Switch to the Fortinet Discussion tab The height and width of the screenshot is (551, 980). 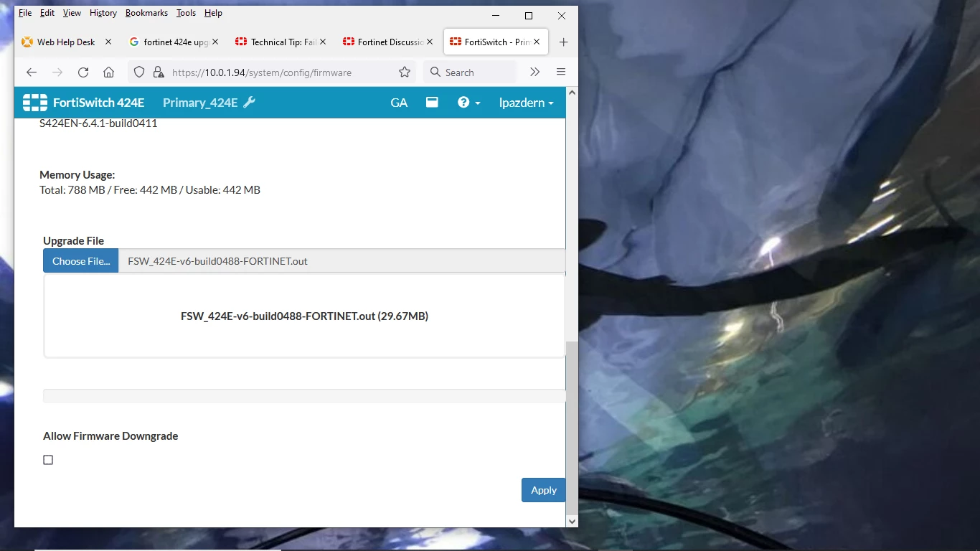pyautogui.click(x=387, y=42)
